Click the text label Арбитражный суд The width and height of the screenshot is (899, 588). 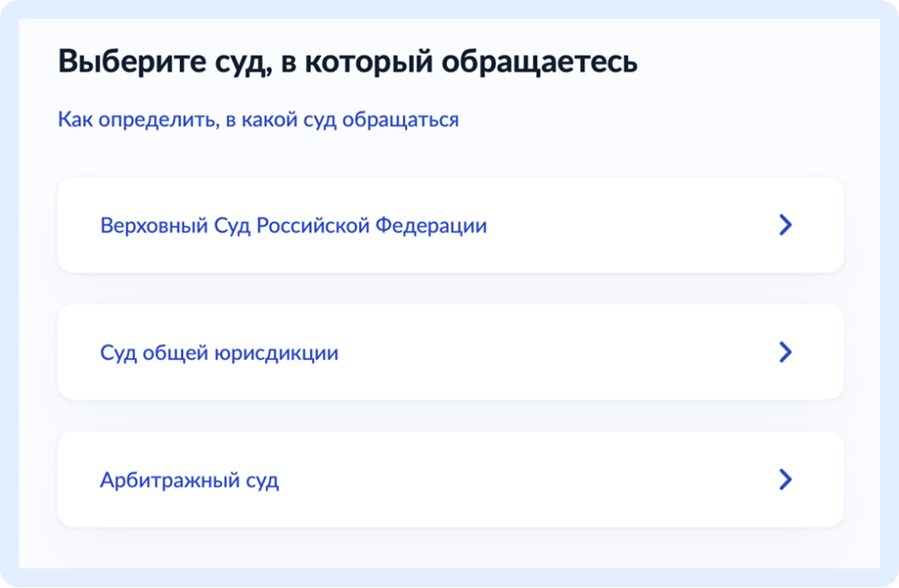[x=189, y=480]
